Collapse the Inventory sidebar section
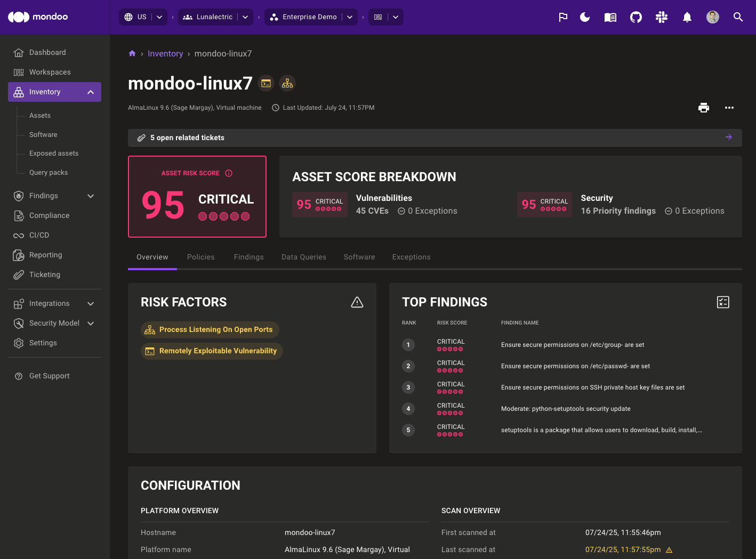This screenshot has height=559, width=756. 90,92
